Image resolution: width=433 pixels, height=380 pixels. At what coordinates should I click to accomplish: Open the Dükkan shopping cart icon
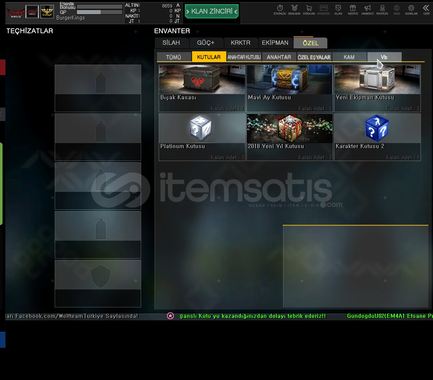point(309,10)
